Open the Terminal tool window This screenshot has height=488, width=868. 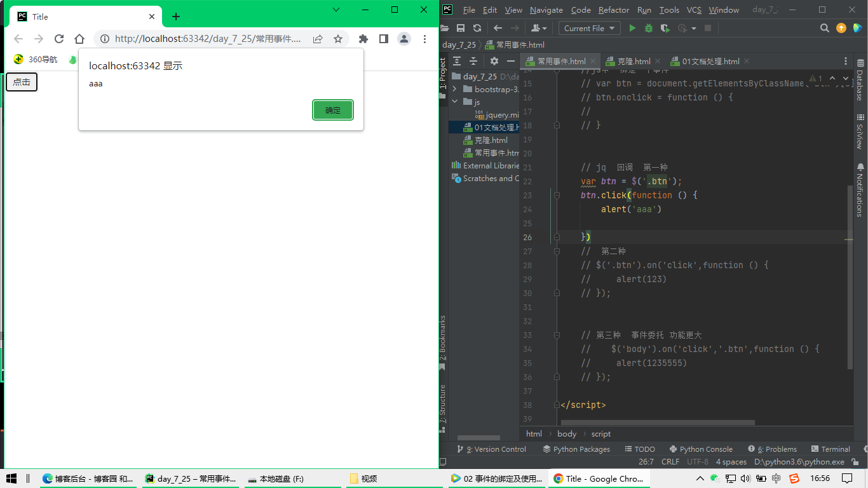coord(831,449)
